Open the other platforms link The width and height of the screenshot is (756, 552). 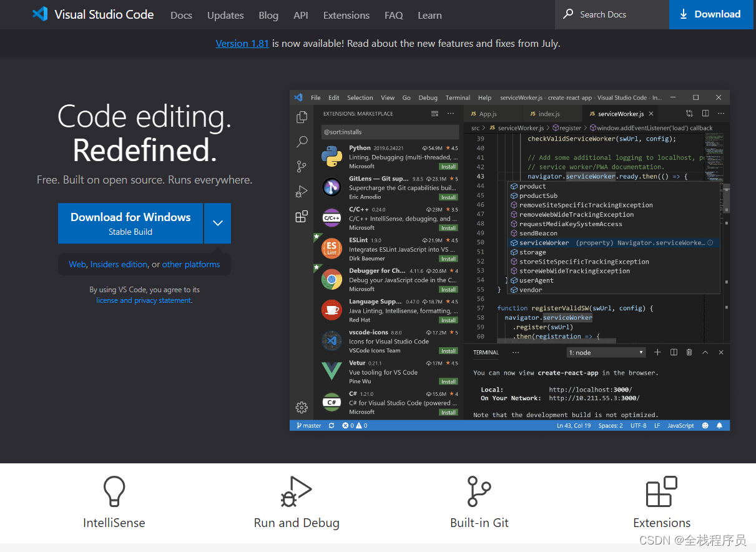[191, 264]
